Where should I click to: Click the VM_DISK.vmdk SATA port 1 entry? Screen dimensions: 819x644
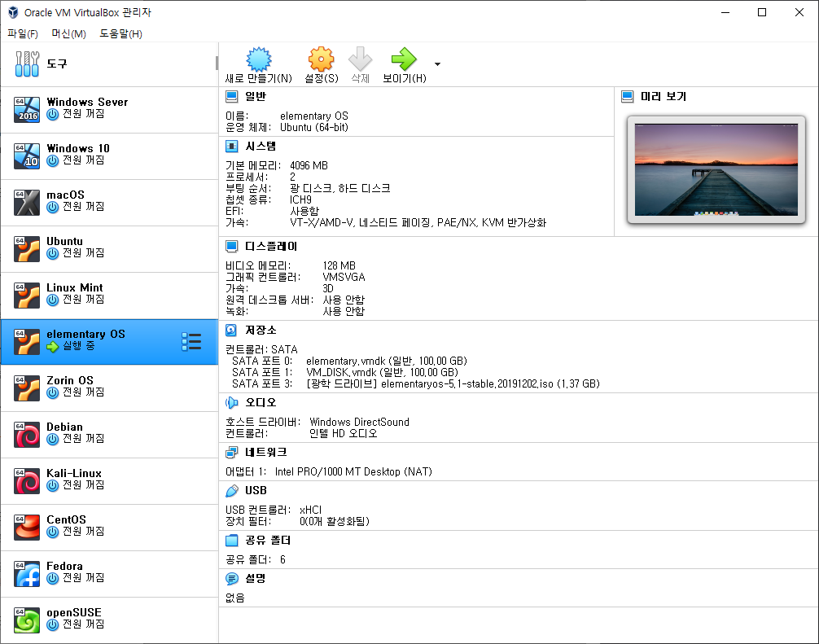pos(382,372)
